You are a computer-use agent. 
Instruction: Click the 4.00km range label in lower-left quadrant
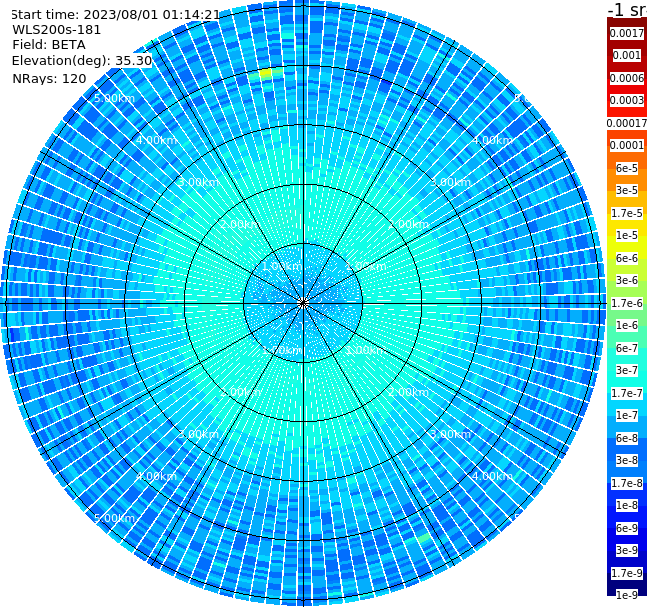(x=156, y=476)
